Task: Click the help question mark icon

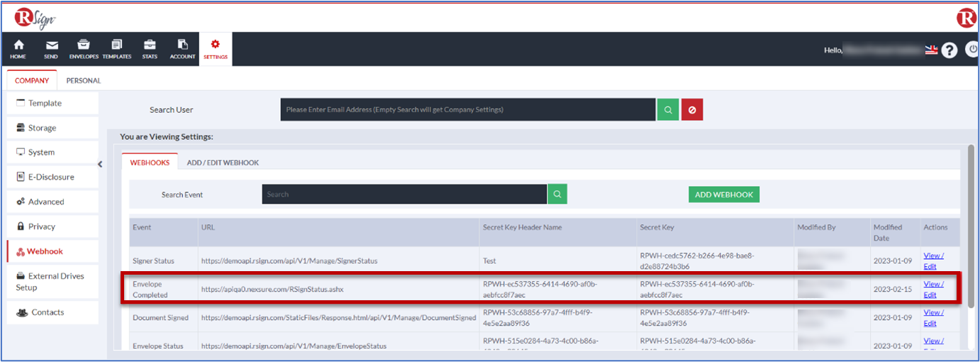Action: (x=950, y=50)
